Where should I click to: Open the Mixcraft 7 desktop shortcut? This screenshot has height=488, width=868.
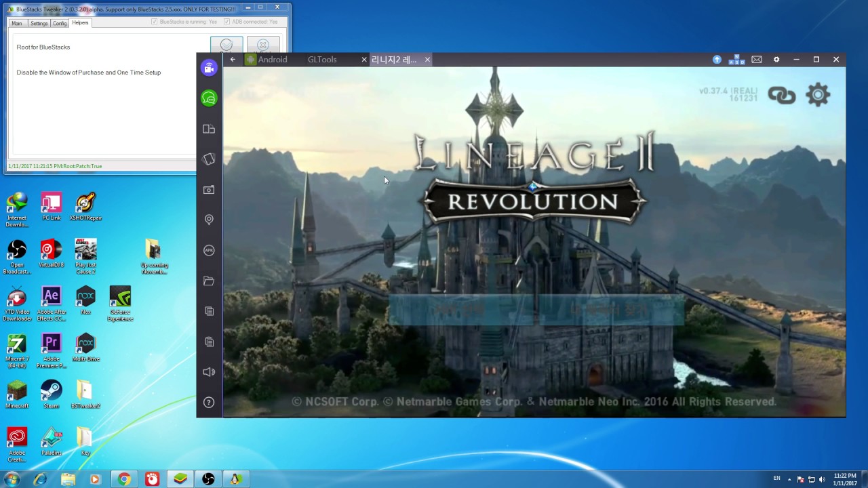[17, 350]
